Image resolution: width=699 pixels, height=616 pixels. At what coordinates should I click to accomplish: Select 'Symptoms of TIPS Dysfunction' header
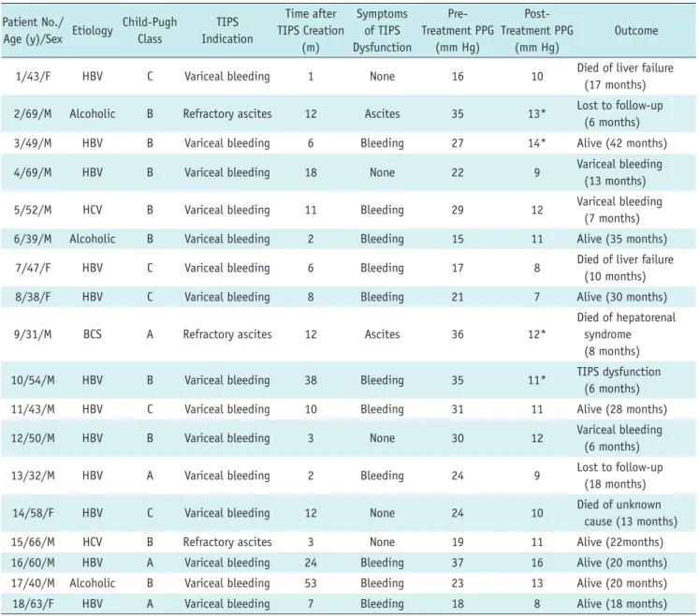(382, 30)
